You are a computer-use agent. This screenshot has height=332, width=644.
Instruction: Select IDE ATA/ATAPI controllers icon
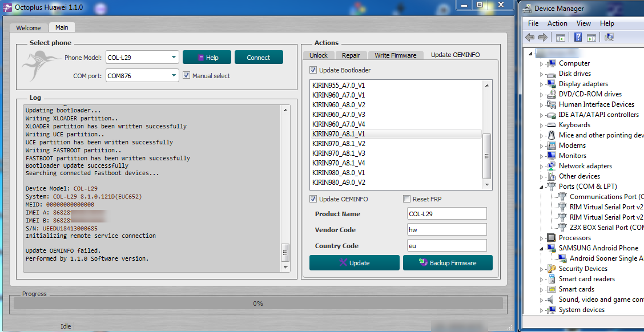552,115
